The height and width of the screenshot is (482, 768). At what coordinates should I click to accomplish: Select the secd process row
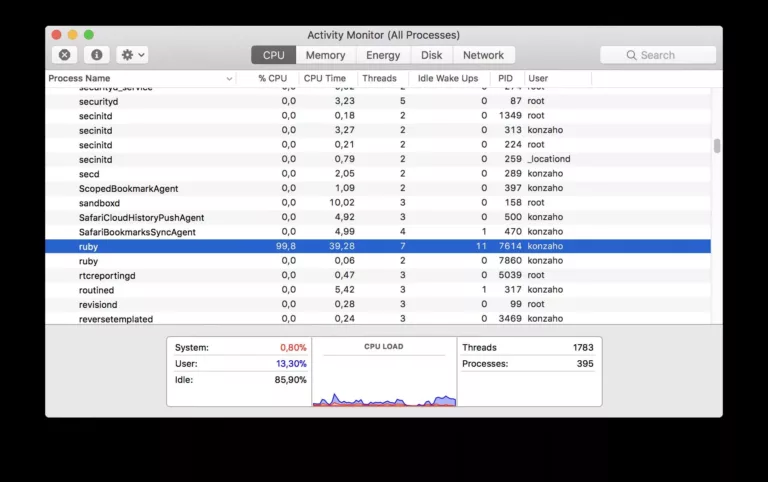tap(378, 174)
